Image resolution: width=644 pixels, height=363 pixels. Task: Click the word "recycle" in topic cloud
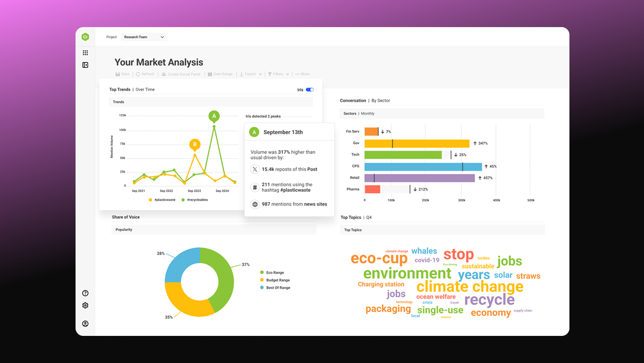tap(490, 300)
